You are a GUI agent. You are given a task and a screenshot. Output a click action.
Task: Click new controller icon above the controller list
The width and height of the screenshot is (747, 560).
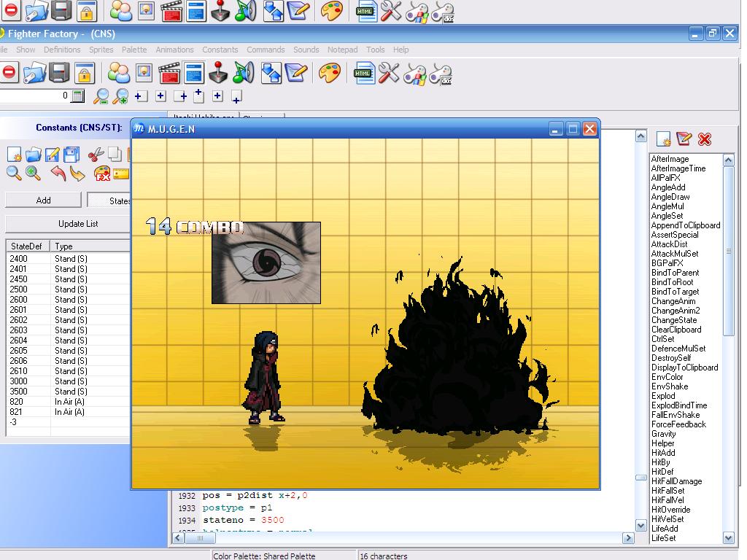pos(664,139)
